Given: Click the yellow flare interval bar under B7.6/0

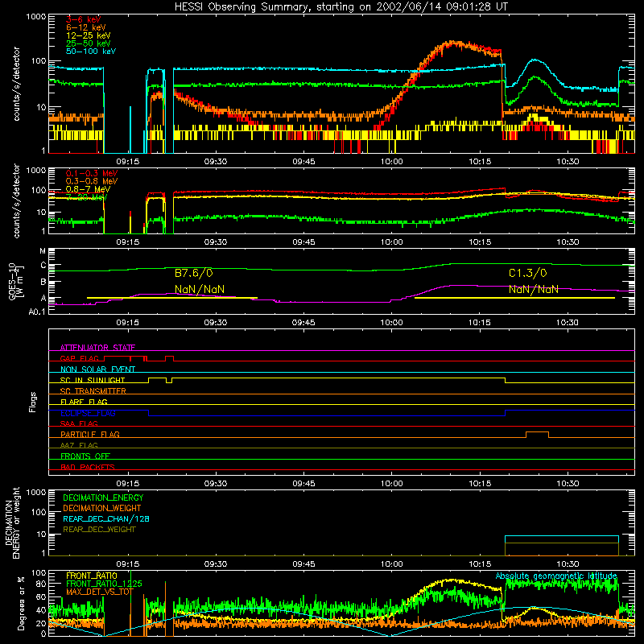Looking at the screenshot, I should 172,298.
